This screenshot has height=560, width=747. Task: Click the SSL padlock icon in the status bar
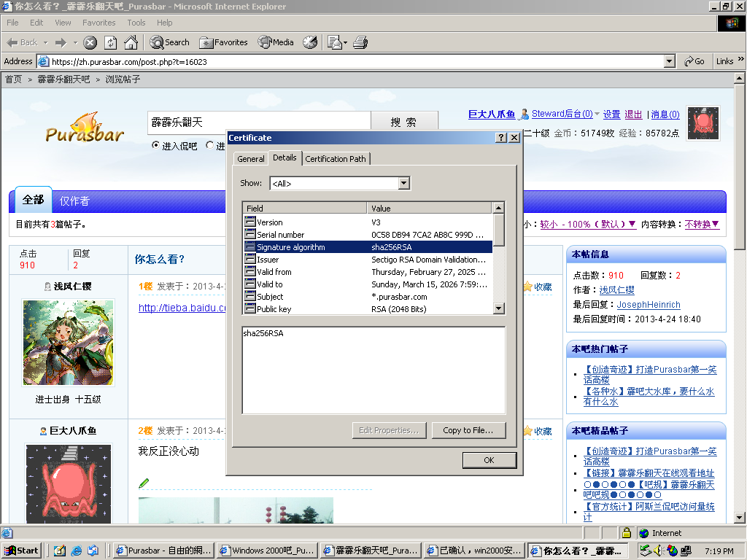(x=627, y=533)
